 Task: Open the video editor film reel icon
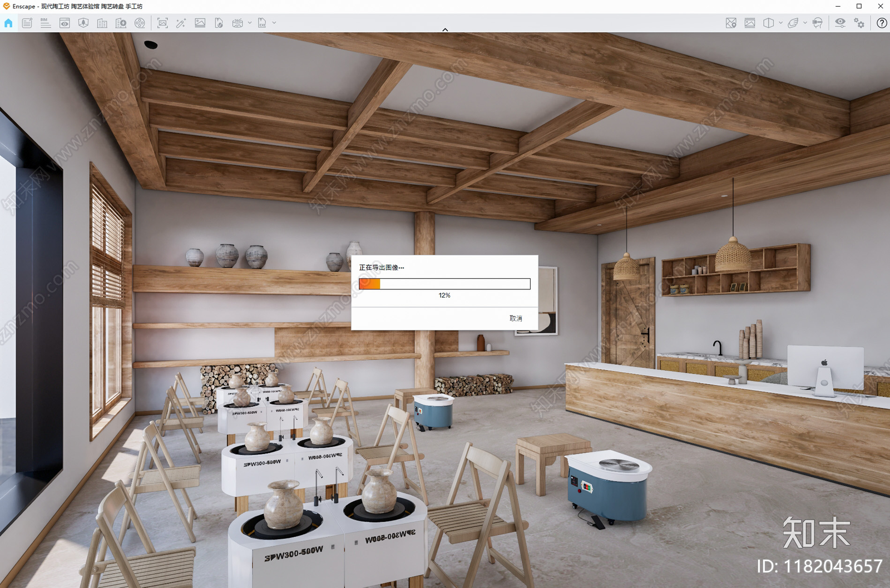coord(140,23)
